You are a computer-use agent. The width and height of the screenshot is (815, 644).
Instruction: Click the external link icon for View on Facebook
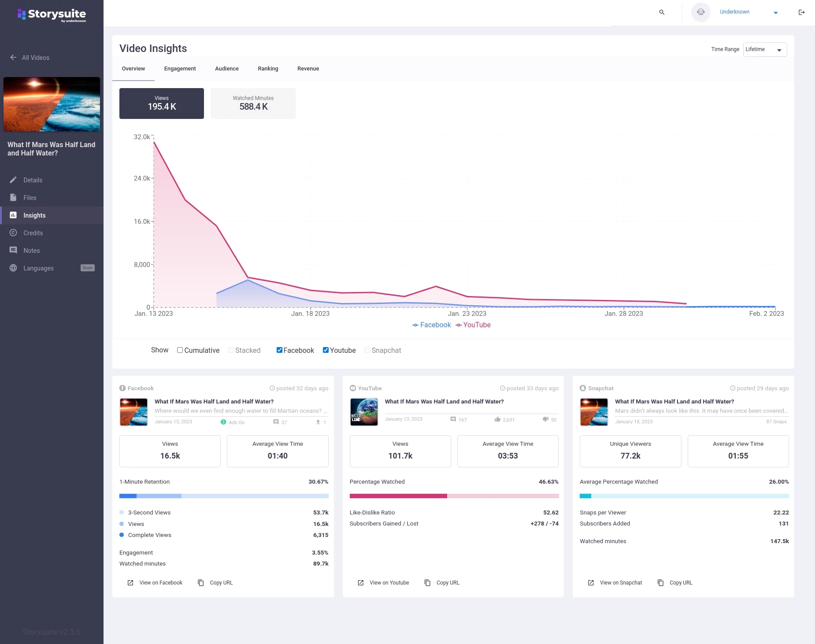[x=130, y=583]
